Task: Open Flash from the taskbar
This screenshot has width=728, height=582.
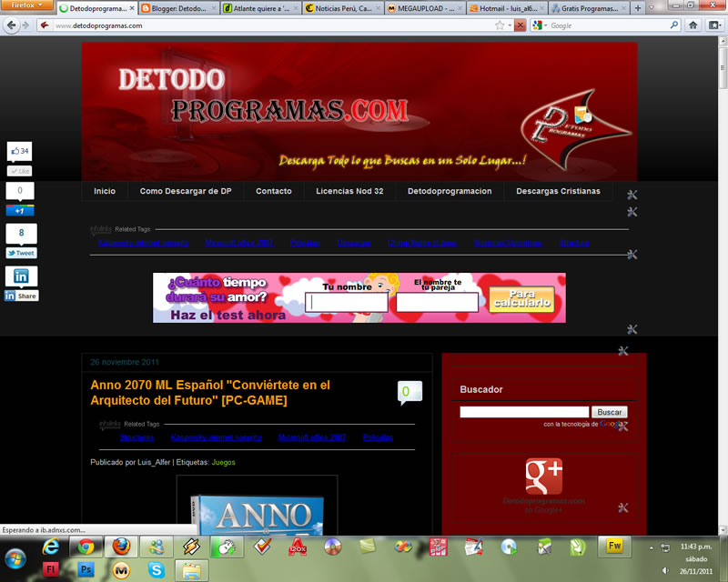Action: pos(51,569)
